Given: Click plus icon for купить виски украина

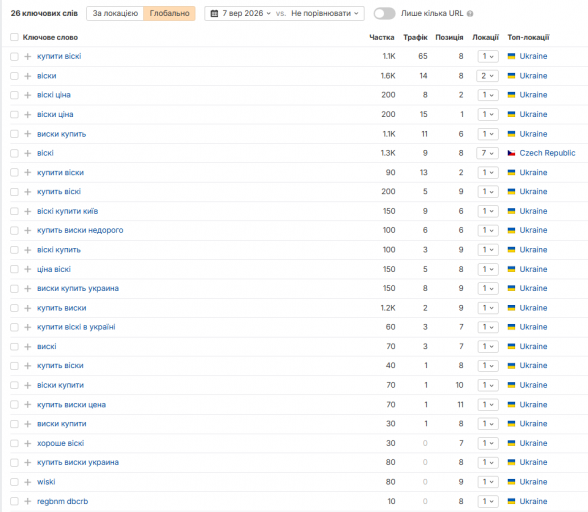Looking at the screenshot, I should 27,462.
